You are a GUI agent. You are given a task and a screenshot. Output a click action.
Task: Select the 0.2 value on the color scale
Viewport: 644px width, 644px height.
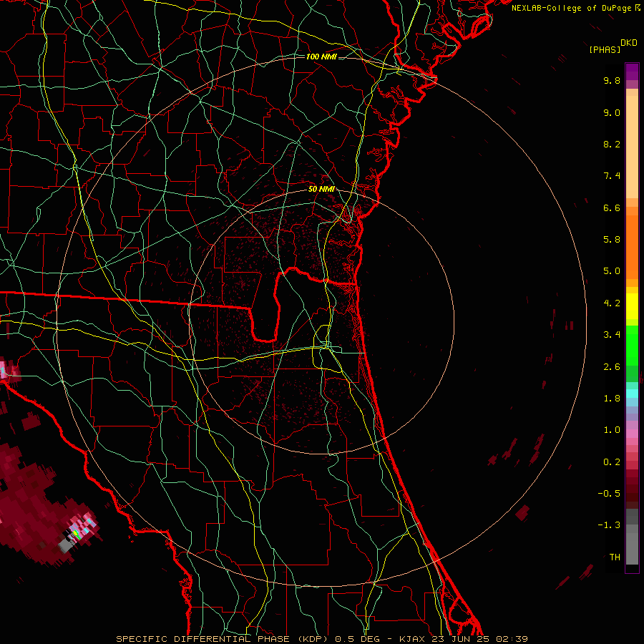tap(612, 462)
